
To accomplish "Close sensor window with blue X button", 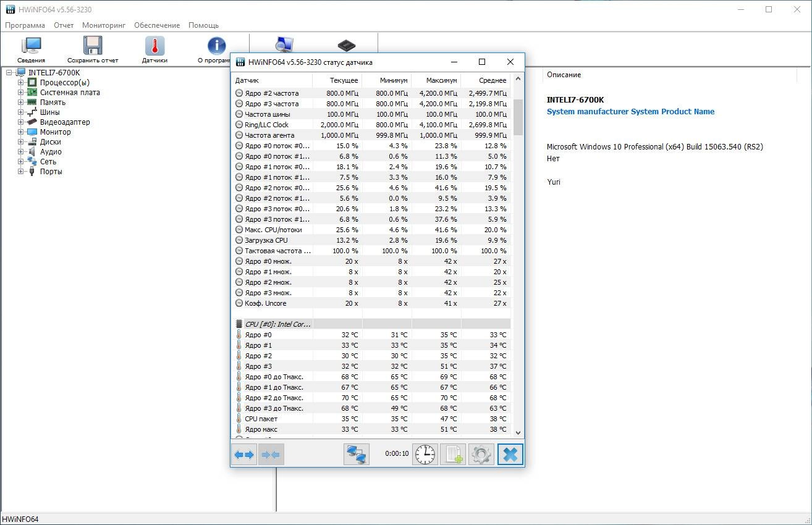I will pos(510,455).
